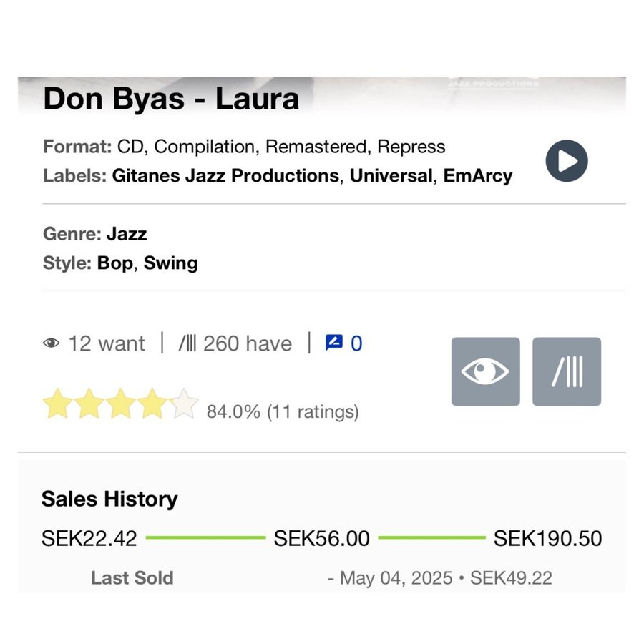Image resolution: width=644 pixels, height=644 pixels.
Task: Give a five-star rating
Action: [x=184, y=404]
